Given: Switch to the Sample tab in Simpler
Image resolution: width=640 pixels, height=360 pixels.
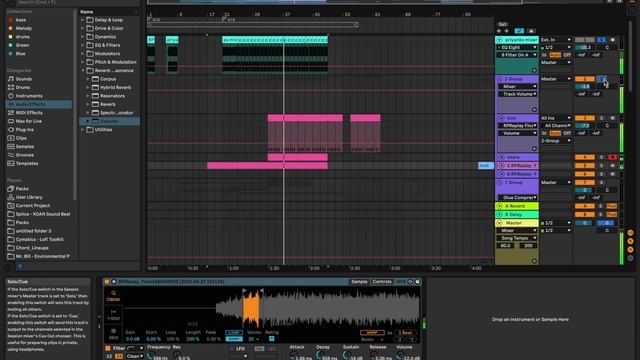Looking at the screenshot, I should click(x=359, y=282).
